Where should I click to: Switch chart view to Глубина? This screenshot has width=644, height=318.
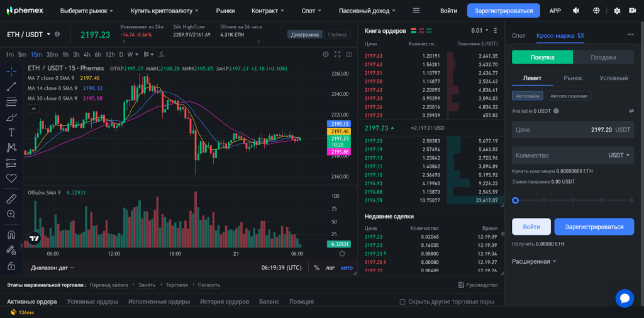[338, 35]
